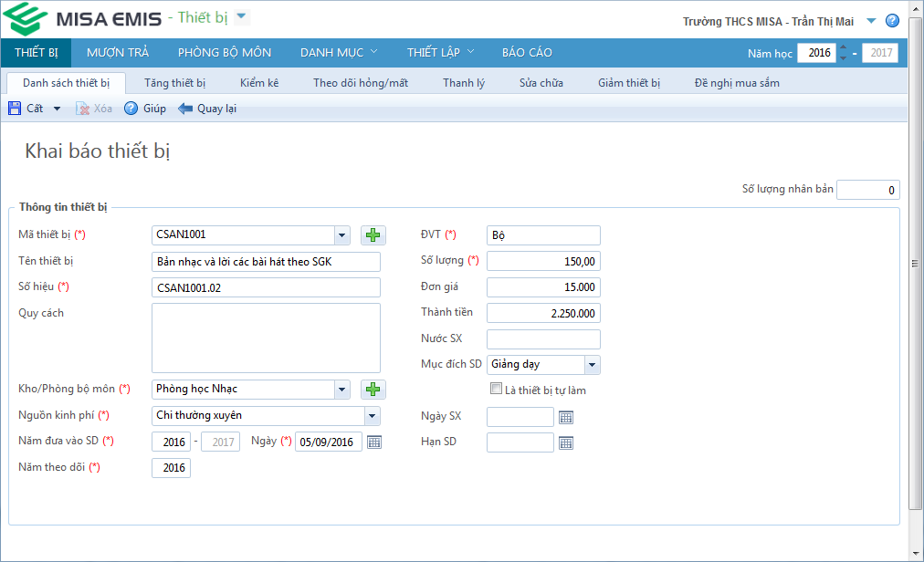Click the Quy cách text area

(x=266, y=338)
